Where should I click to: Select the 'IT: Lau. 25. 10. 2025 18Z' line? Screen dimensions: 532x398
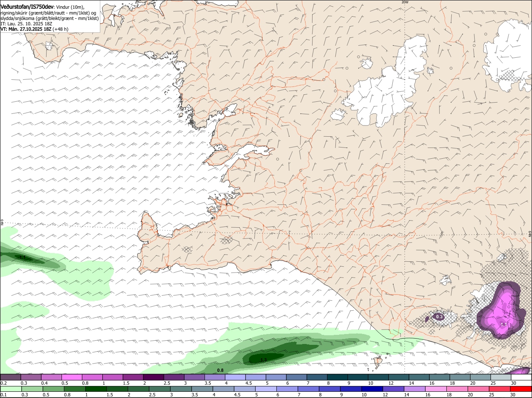(x=26, y=24)
